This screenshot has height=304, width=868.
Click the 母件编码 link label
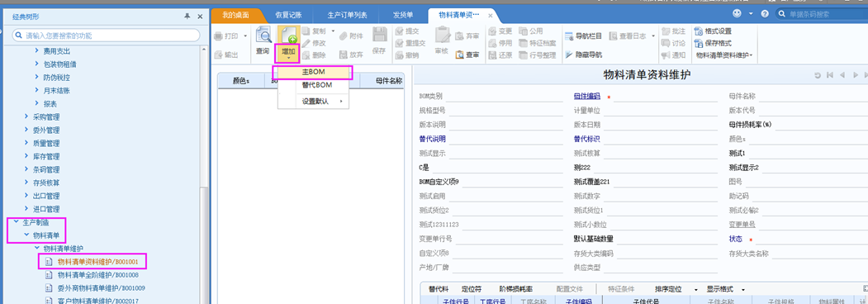[x=586, y=97]
